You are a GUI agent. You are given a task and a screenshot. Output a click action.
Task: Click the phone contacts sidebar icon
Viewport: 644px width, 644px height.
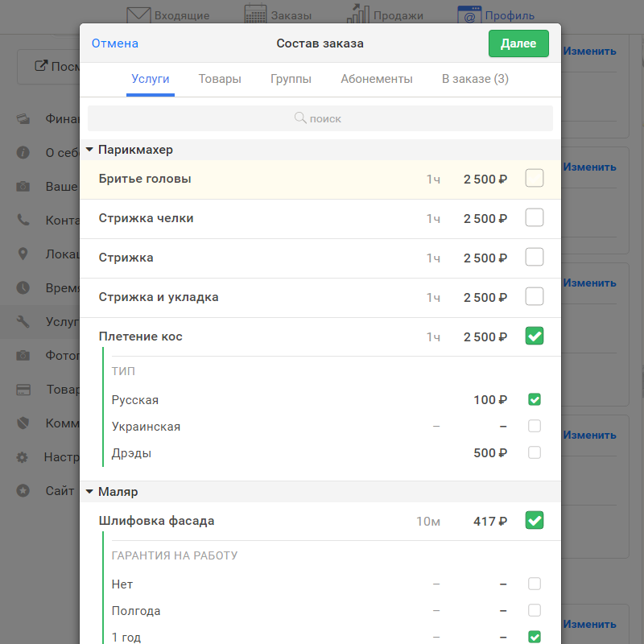[23, 220]
